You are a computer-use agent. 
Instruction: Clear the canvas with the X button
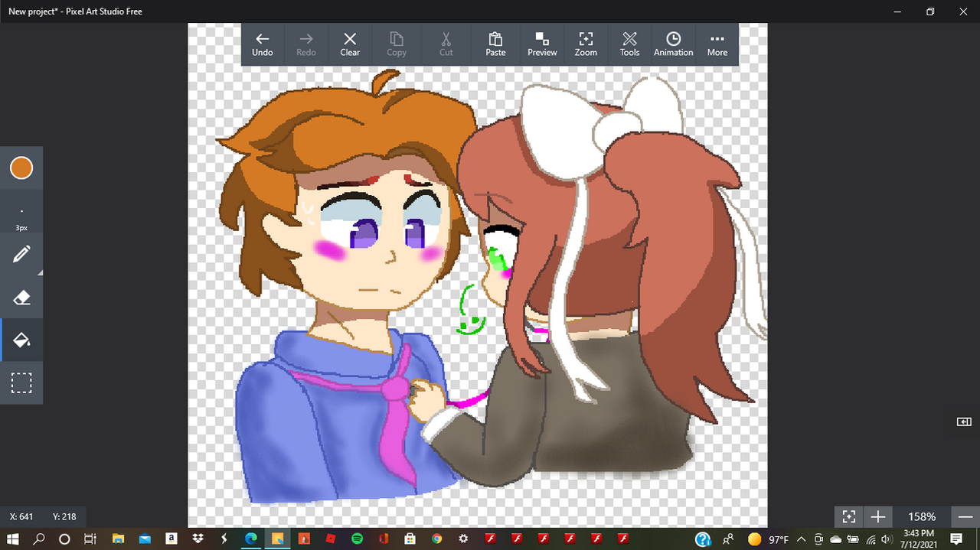coord(350,44)
